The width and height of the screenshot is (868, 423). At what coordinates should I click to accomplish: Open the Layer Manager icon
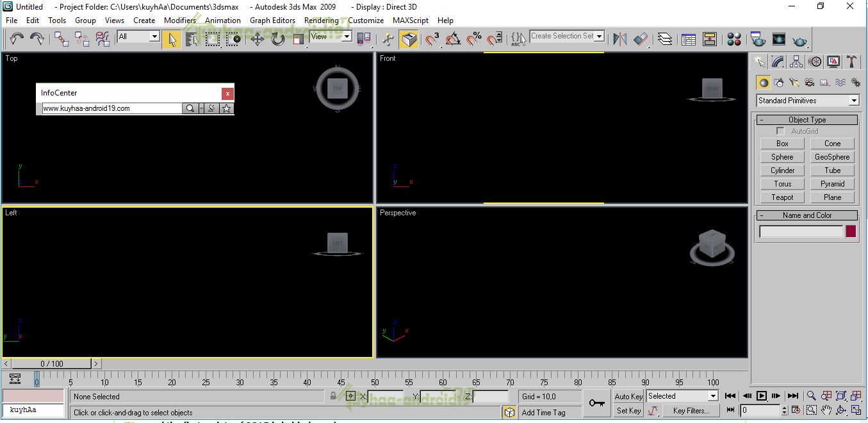pyautogui.click(x=665, y=39)
